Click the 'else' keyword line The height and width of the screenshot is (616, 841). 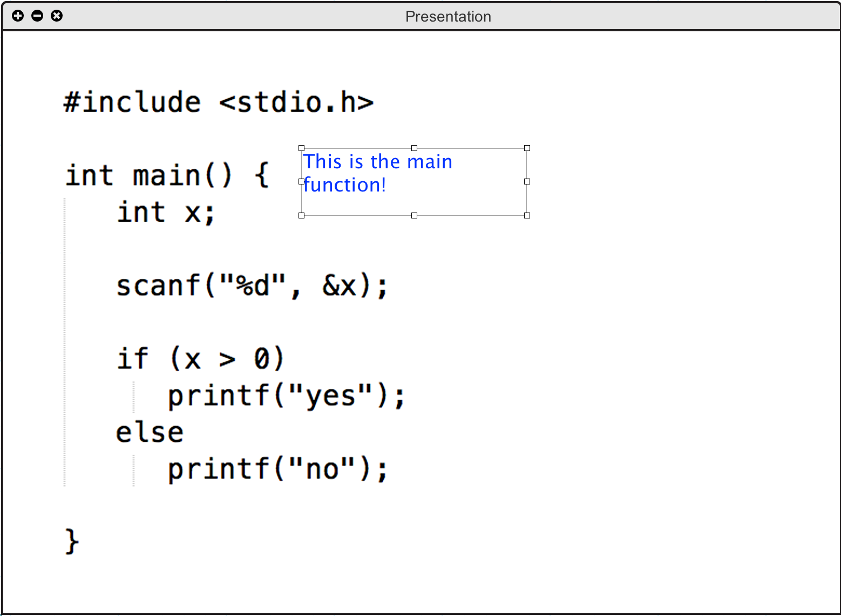150,432
